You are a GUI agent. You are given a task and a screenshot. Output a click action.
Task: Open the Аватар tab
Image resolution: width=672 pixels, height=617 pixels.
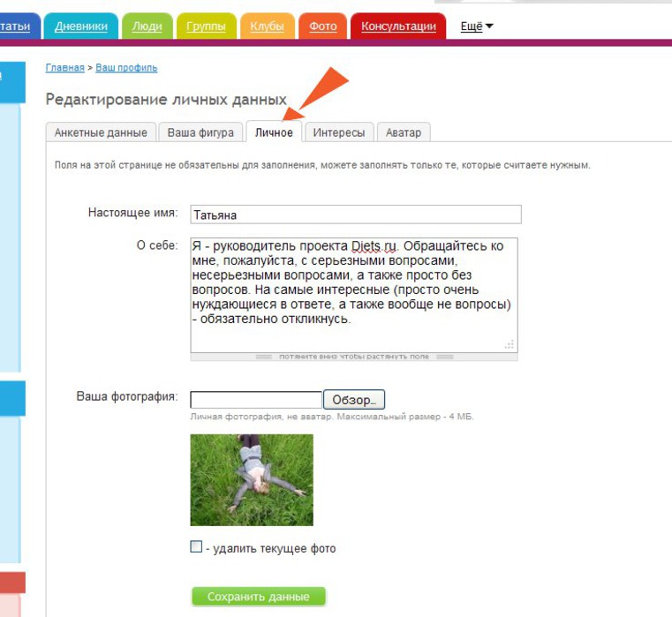point(404,132)
